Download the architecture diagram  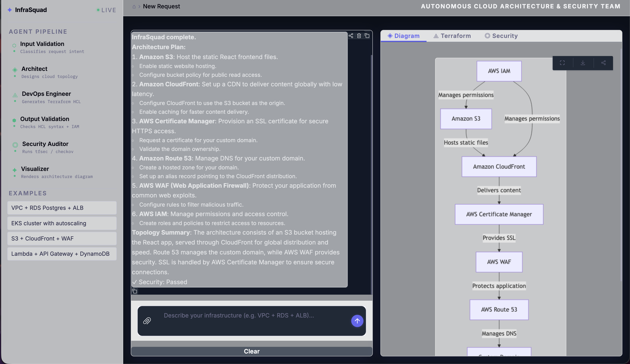[x=583, y=63]
